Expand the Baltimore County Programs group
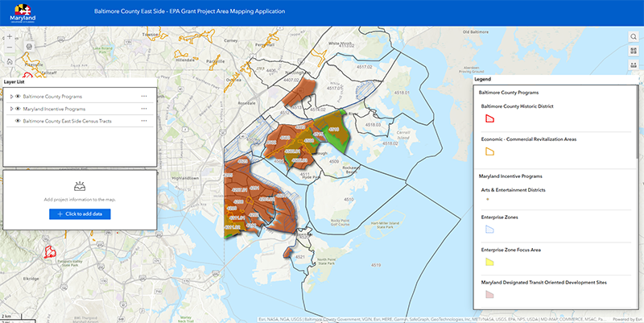 [x=10, y=97]
